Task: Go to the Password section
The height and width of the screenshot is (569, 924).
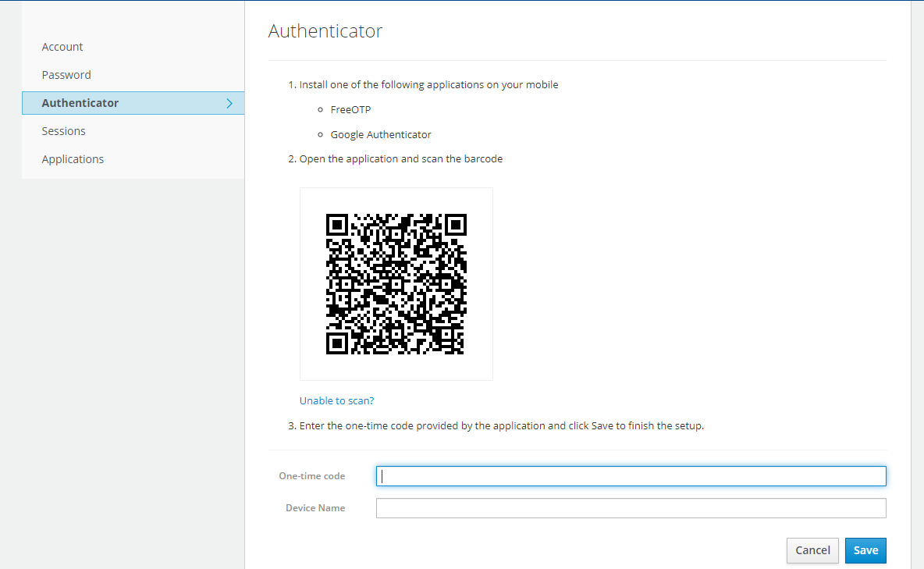Action: [x=66, y=75]
